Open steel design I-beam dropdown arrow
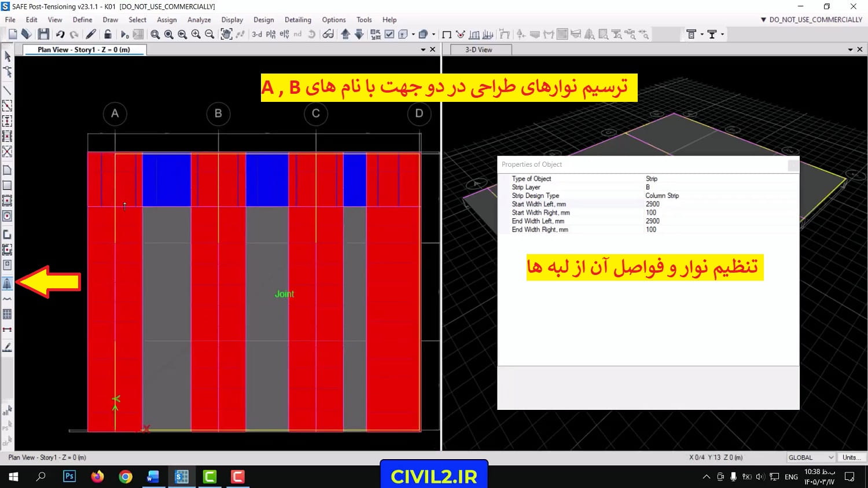This screenshot has width=868, height=488. tap(722, 34)
